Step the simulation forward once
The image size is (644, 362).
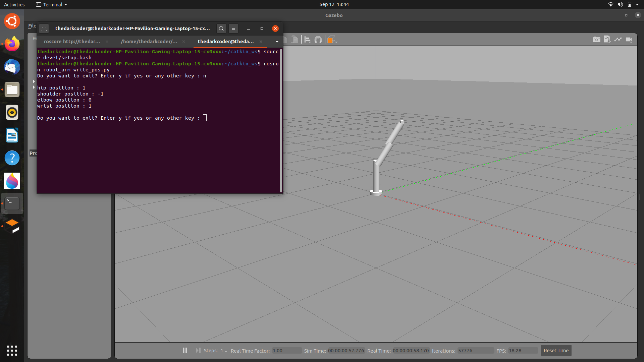pyautogui.click(x=198, y=350)
